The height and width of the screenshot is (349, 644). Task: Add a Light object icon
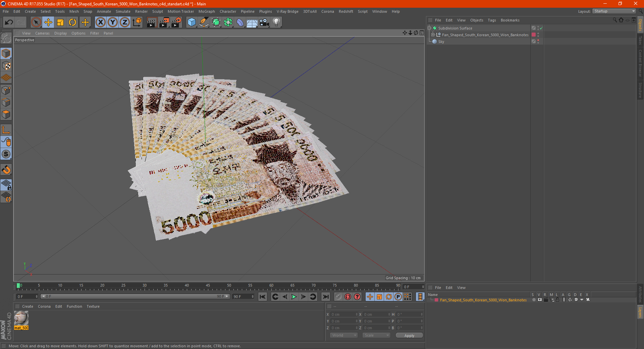pos(276,22)
